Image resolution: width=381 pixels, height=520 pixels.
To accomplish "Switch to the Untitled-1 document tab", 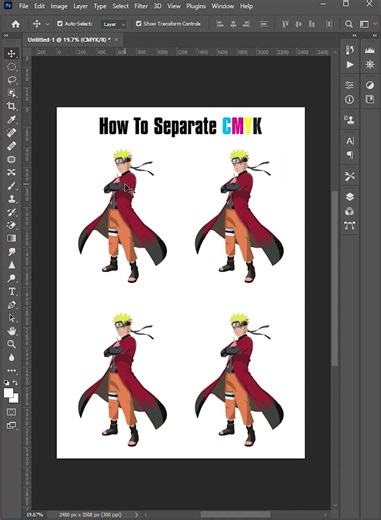I will (x=69, y=40).
